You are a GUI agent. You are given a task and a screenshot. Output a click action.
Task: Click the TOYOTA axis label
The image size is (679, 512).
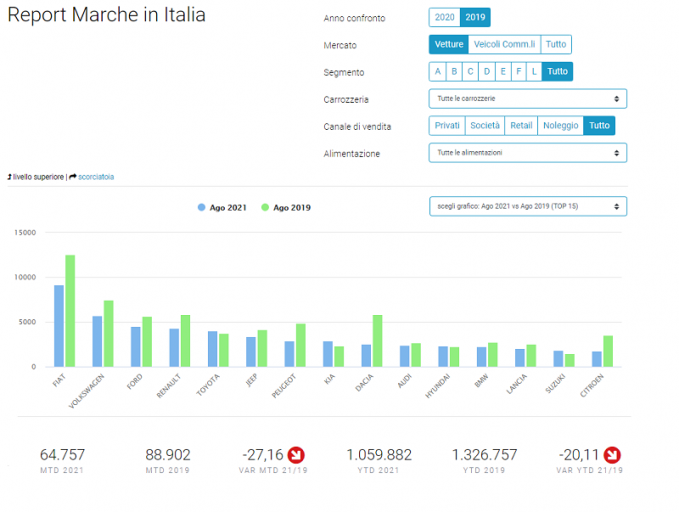pyautogui.click(x=208, y=385)
